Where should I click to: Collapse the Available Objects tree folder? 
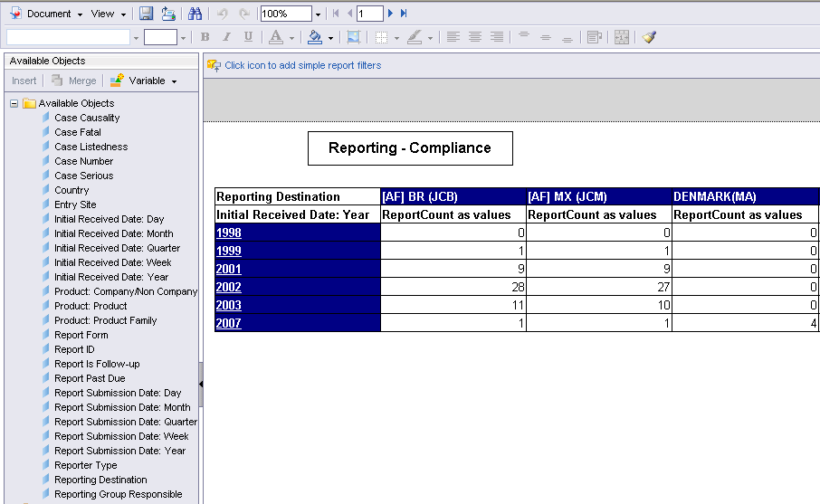14,103
